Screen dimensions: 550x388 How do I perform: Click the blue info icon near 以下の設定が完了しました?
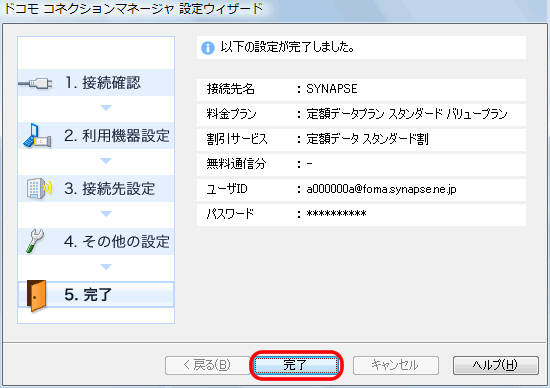click(x=208, y=48)
